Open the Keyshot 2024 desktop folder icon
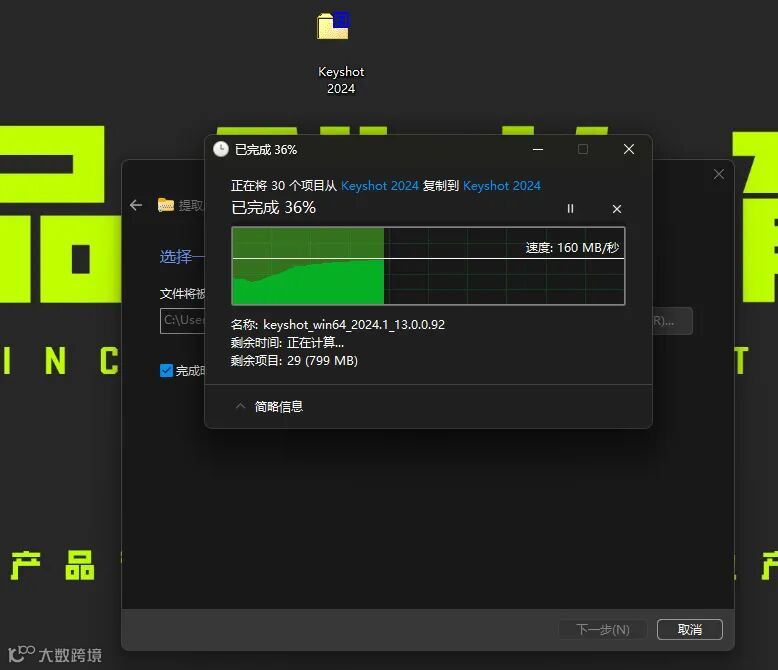This screenshot has height=670, width=778. tap(333, 26)
